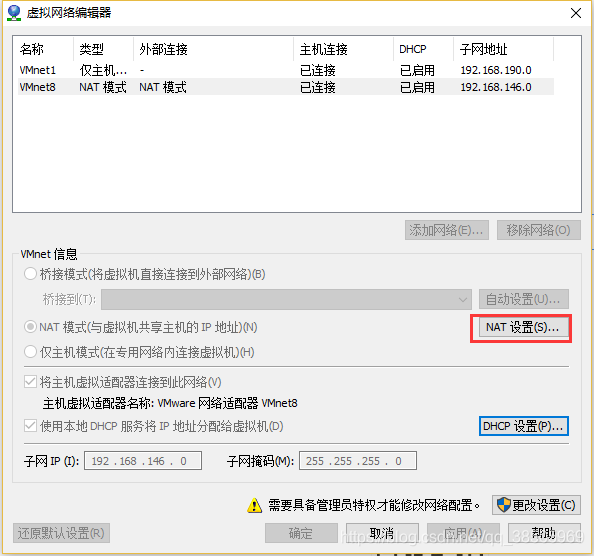The height and width of the screenshot is (556, 594).
Task: Click the 移除网络(O) button
Action: point(539,230)
